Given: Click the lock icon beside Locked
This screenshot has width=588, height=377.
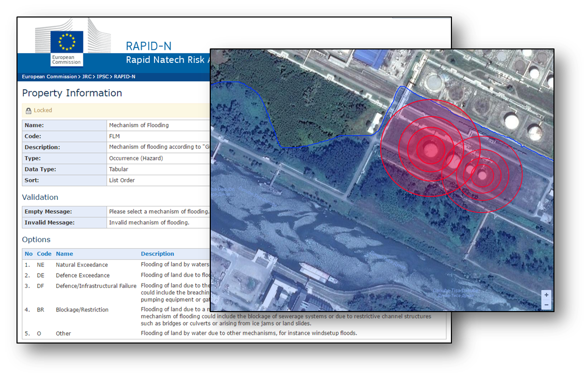Looking at the screenshot, I should point(28,111).
